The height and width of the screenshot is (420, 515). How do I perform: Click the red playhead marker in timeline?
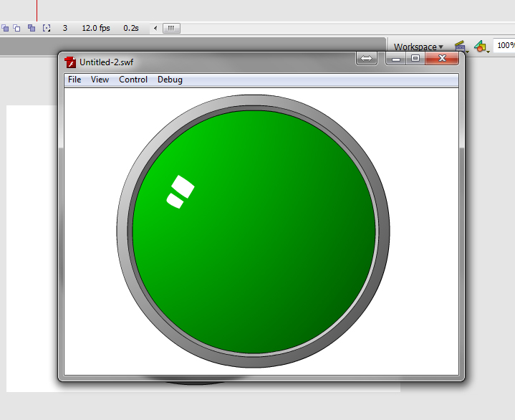click(x=37, y=11)
